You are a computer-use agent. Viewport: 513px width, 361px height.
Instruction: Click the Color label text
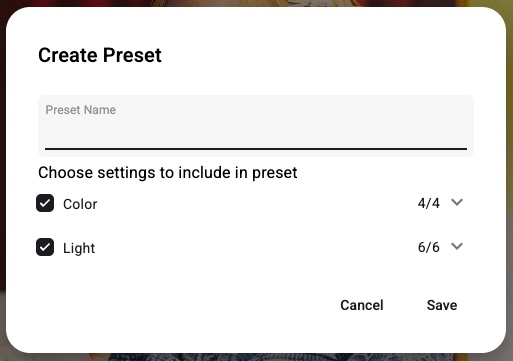pos(80,204)
